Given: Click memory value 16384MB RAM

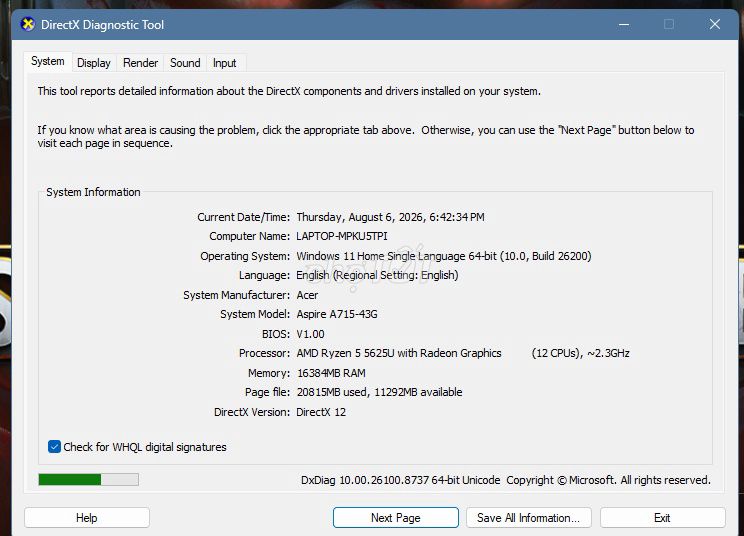Looking at the screenshot, I should coord(331,373).
